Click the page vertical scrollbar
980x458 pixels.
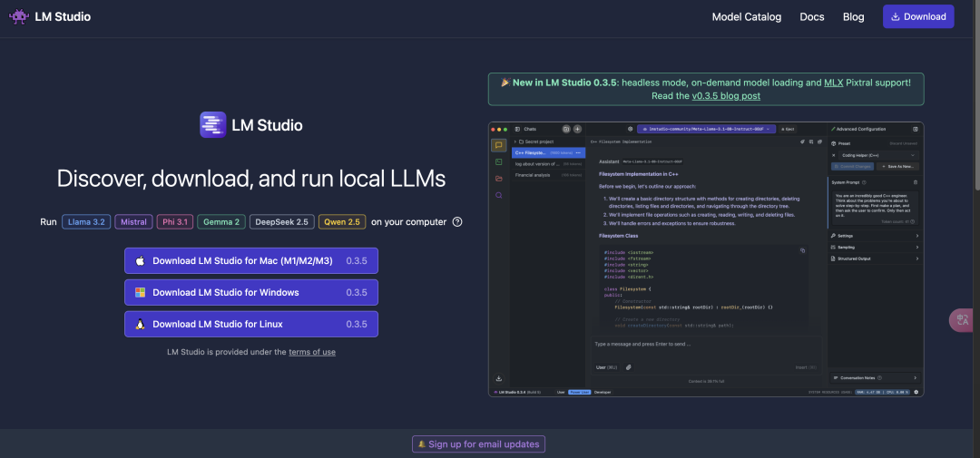[975, 93]
